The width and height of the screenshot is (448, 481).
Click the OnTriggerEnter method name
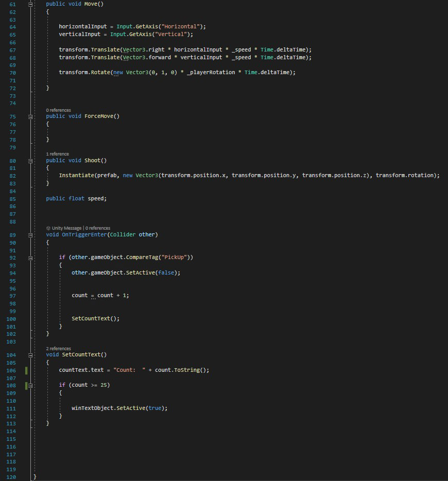tap(84, 235)
